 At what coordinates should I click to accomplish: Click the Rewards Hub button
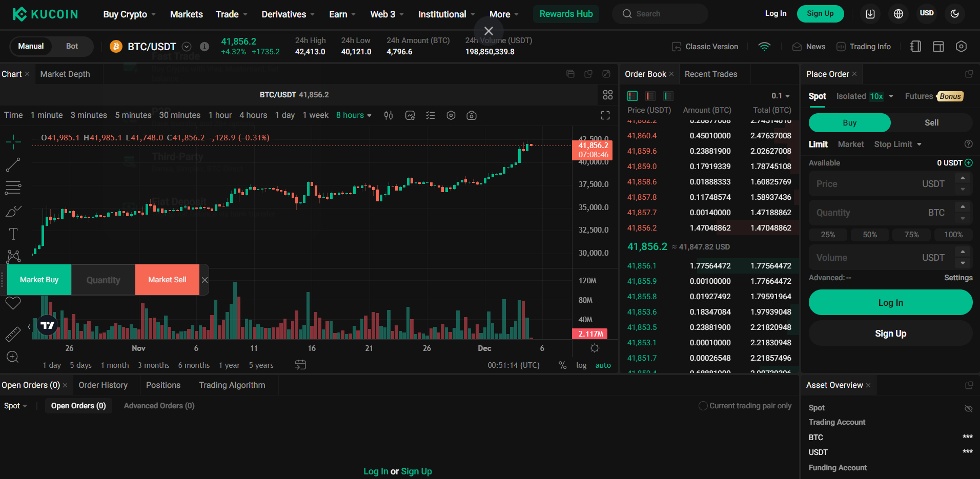pyautogui.click(x=566, y=14)
